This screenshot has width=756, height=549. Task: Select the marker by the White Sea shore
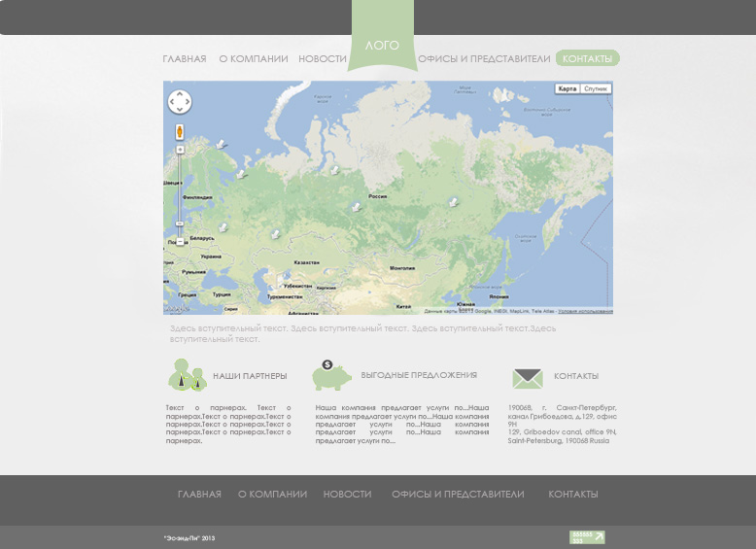coord(240,175)
